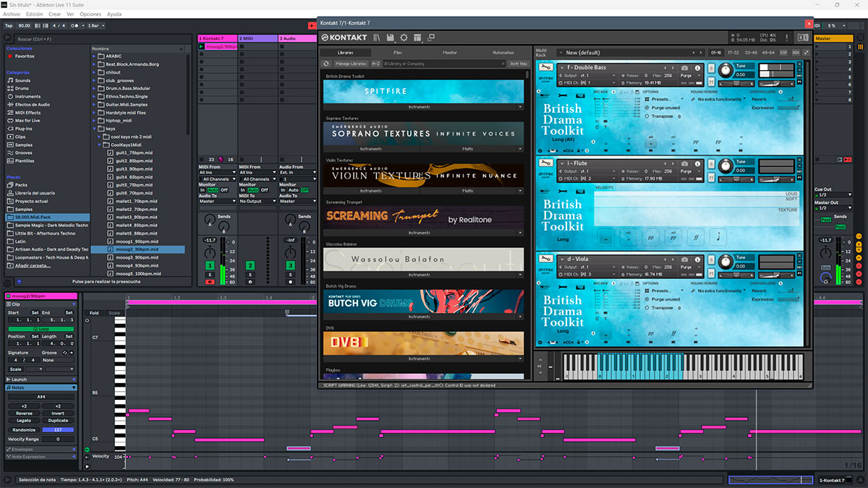Solo the Flute instrument
Image resolution: width=868 pixels, height=488 pixels.
(711, 163)
